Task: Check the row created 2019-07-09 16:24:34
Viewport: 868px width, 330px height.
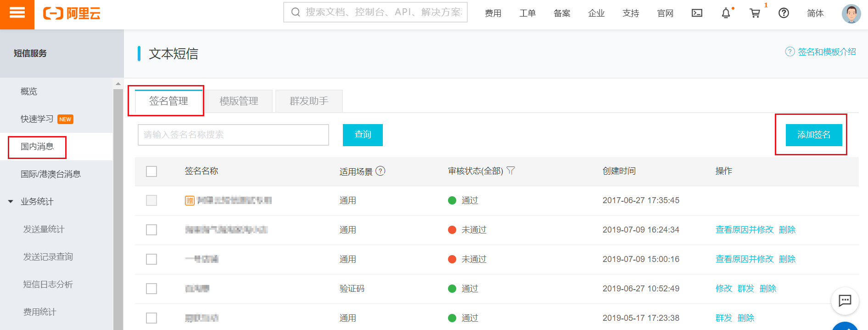Action: (x=151, y=230)
